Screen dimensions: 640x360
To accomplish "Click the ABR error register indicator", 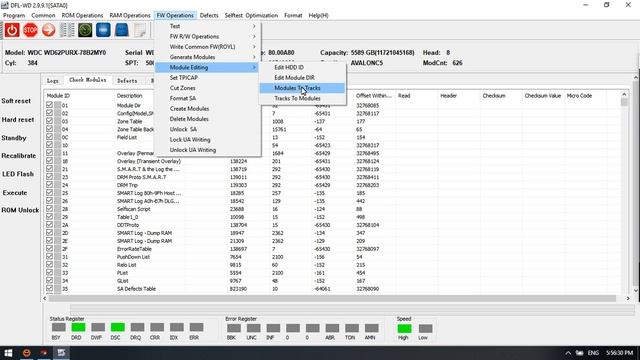I will (332, 328).
